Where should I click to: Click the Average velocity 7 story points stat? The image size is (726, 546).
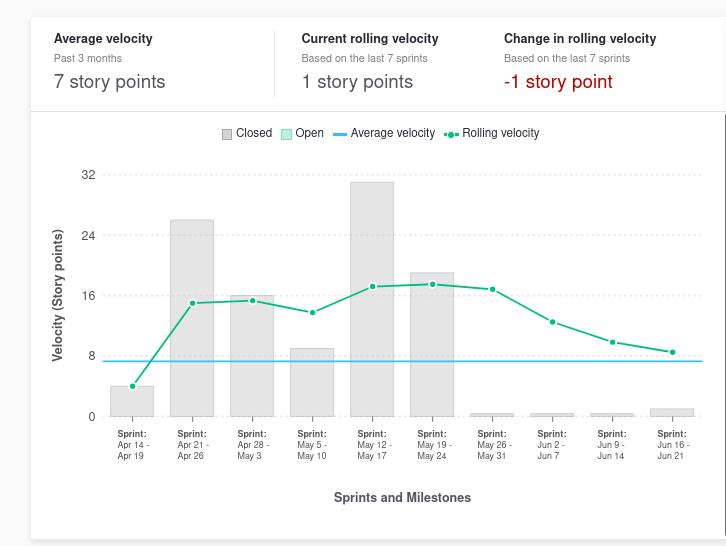[x=110, y=82]
